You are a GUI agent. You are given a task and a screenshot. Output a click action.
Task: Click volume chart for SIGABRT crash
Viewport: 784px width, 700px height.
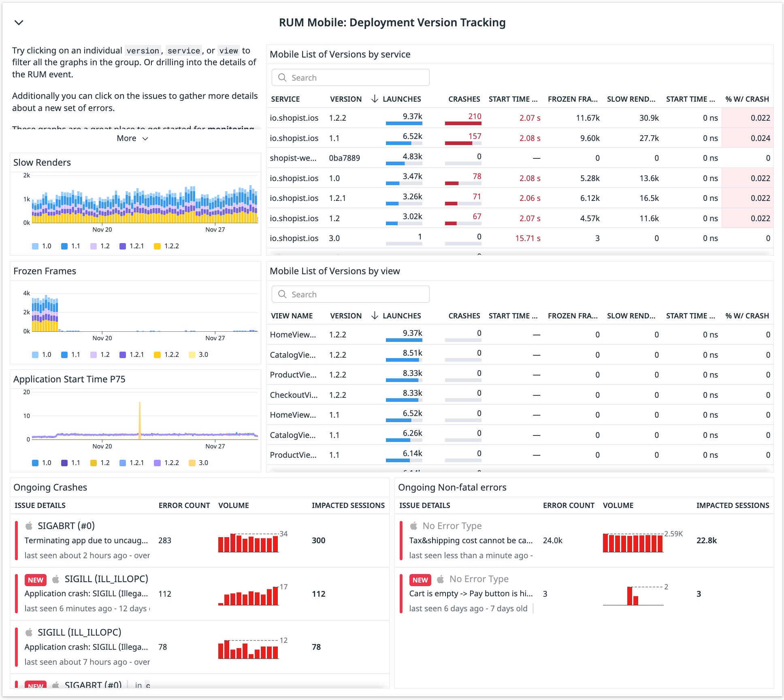[x=248, y=543]
